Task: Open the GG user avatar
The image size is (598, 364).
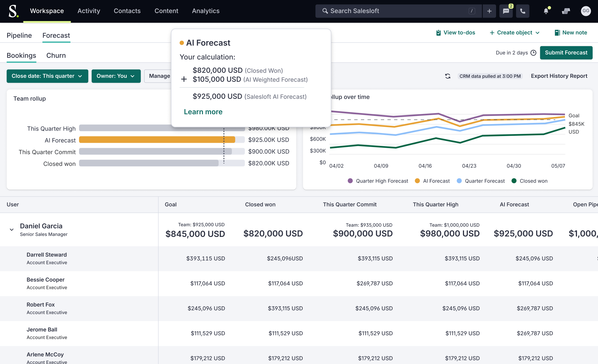Action: click(x=586, y=11)
